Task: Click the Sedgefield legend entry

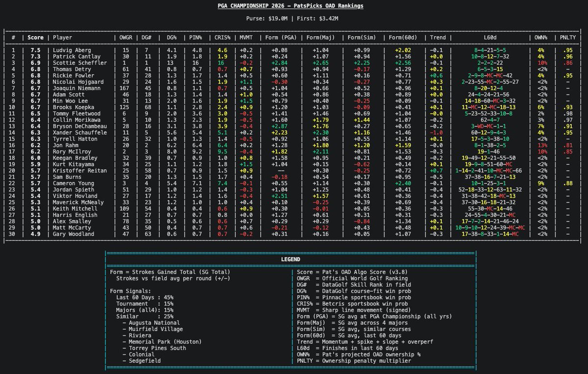Action: [x=144, y=361]
